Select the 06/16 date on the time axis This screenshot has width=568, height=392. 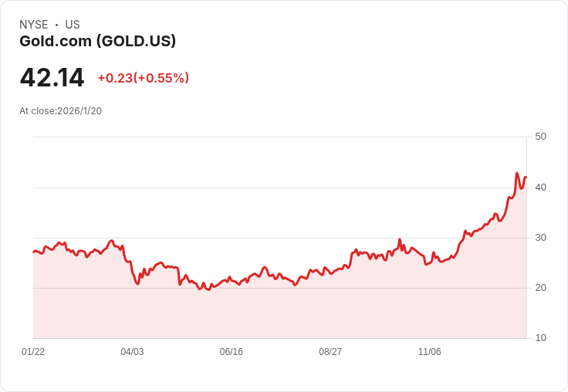[232, 352]
